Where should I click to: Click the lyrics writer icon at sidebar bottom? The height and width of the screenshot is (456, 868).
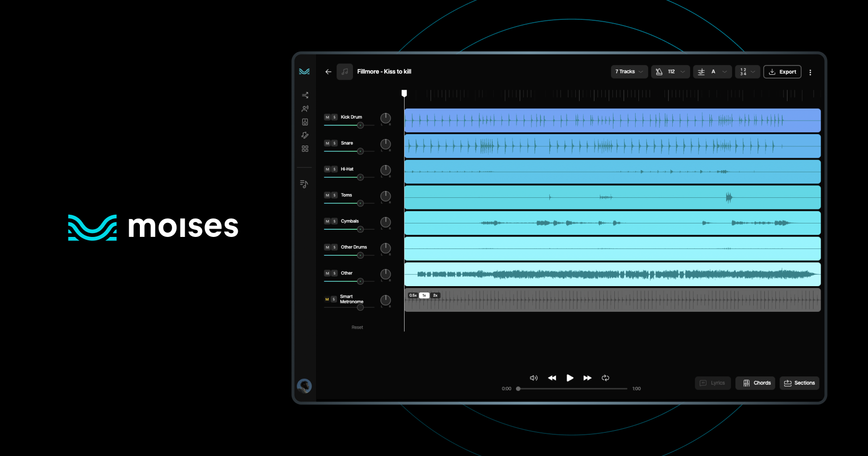(305, 183)
